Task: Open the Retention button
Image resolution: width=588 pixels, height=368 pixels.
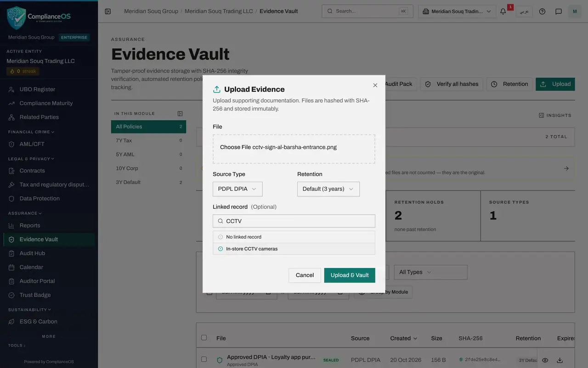Action: tap(509, 84)
